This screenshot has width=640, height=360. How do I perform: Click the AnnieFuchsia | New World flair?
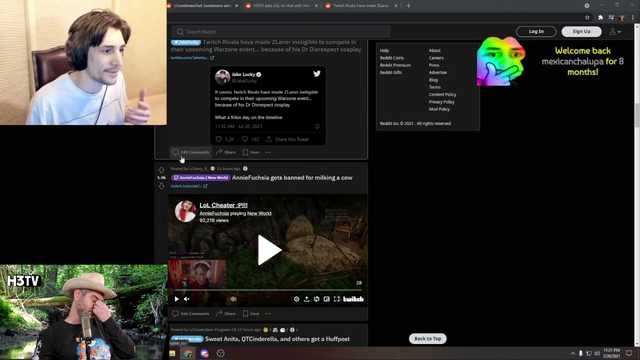tap(200, 178)
